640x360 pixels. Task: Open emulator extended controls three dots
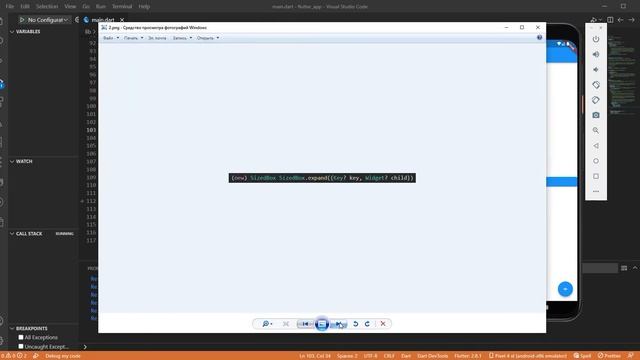click(596, 191)
